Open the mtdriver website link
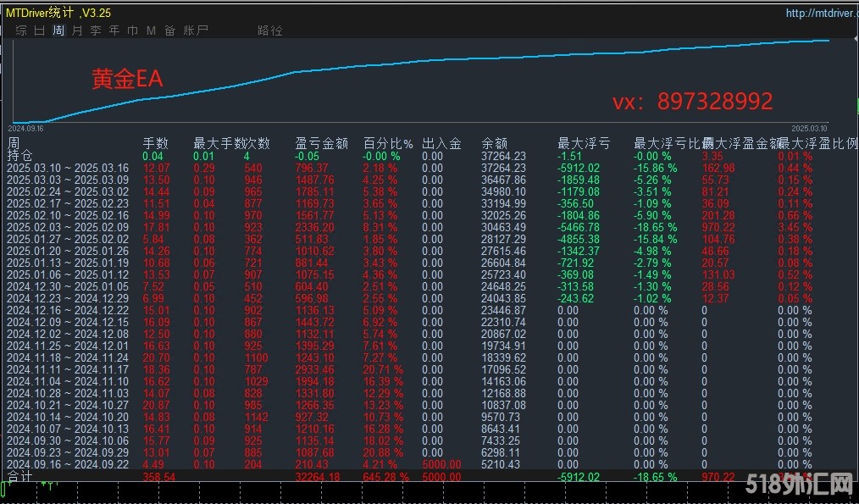The height and width of the screenshot is (504, 859). [818, 13]
